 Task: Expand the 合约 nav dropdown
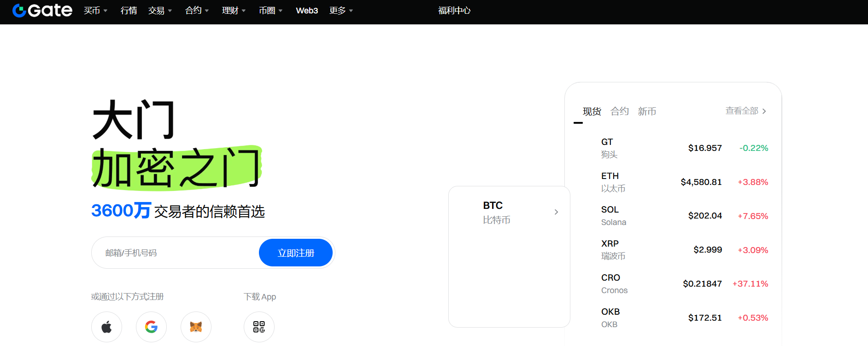pyautogui.click(x=197, y=11)
